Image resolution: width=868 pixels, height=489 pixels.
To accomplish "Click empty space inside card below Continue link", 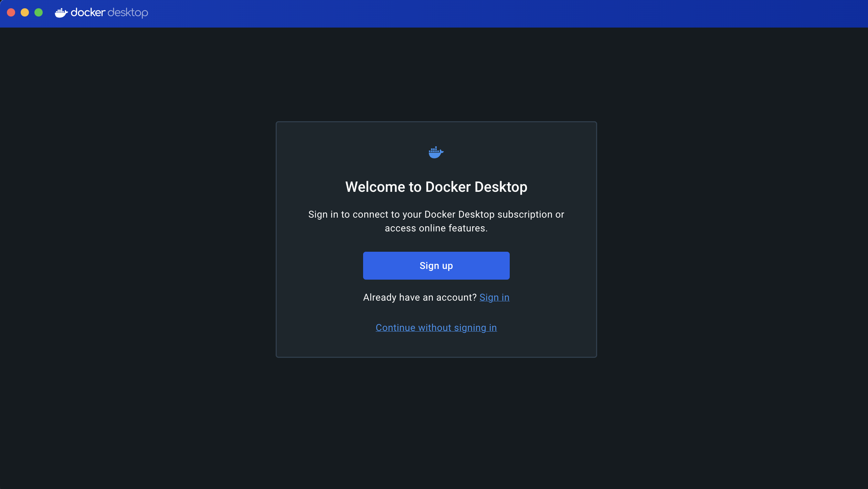I will [x=436, y=346].
